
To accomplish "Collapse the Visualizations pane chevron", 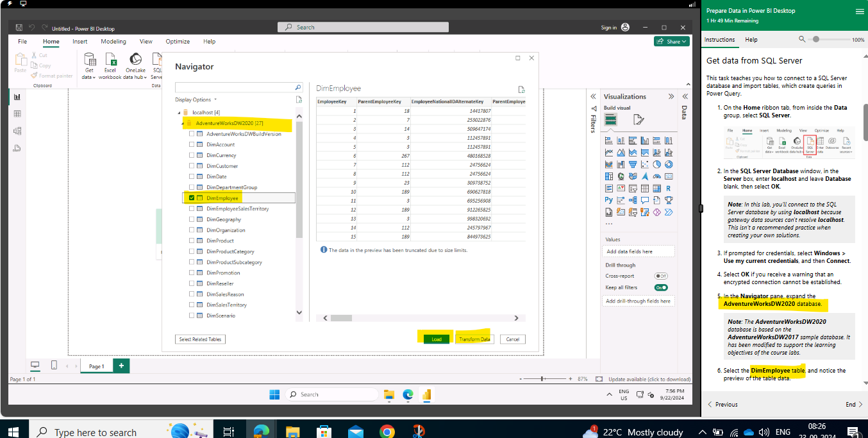I will [671, 96].
